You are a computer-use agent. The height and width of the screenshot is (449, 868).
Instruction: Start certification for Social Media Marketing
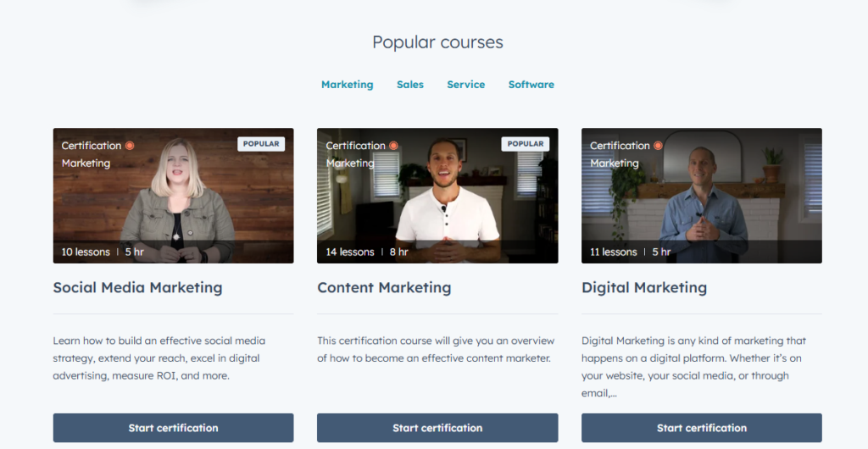pyautogui.click(x=173, y=428)
